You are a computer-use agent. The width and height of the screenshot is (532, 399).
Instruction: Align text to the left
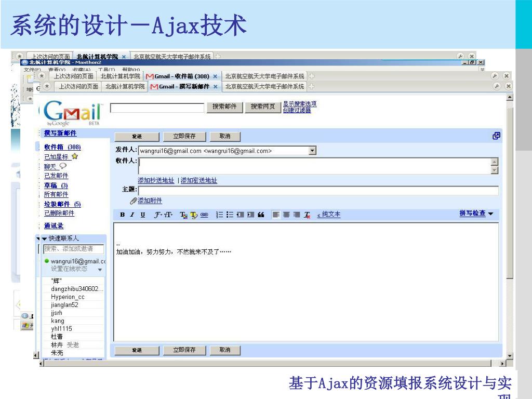(x=276, y=215)
